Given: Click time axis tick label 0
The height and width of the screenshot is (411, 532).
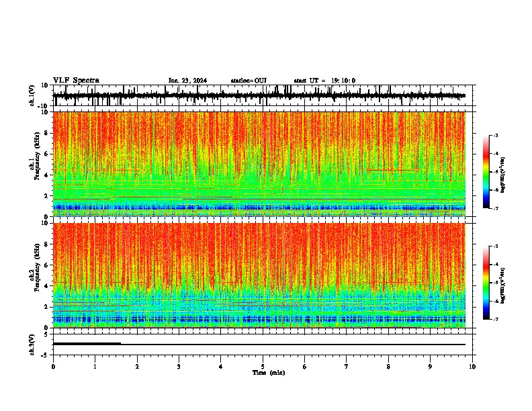Looking at the screenshot, I should [53, 367].
